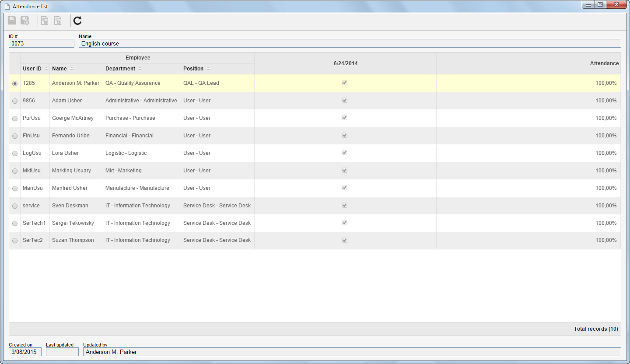630x364 pixels.
Task: Click the Check all attendance icon
Action: tap(45, 21)
